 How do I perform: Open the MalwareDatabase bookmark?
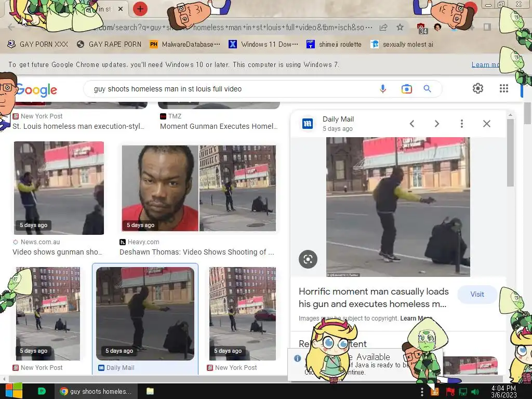click(185, 45)
